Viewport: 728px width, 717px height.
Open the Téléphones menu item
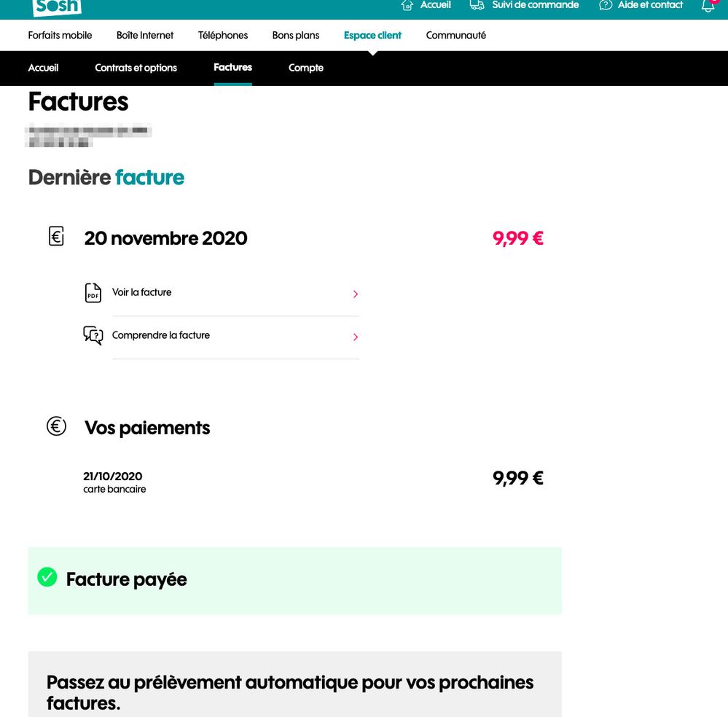coord(223,35)
